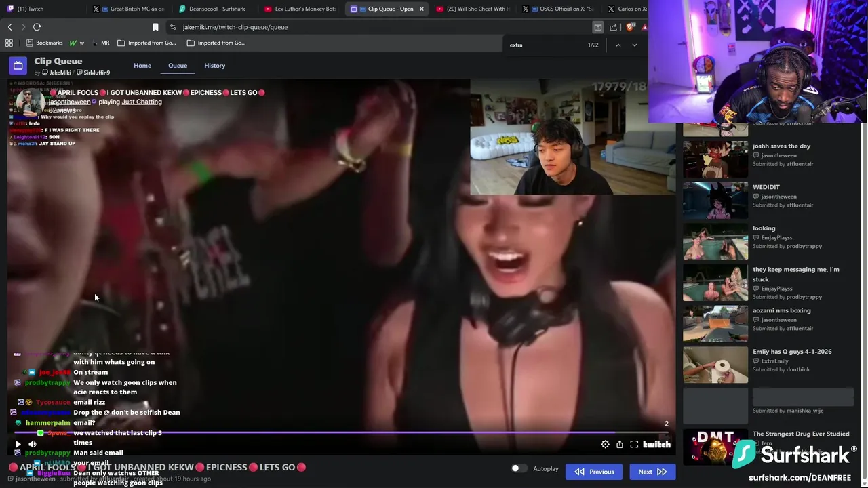Open the apps grid in bookmarks bar
The width and height of the screenshot is (868, 488).
tap(9, 43)
